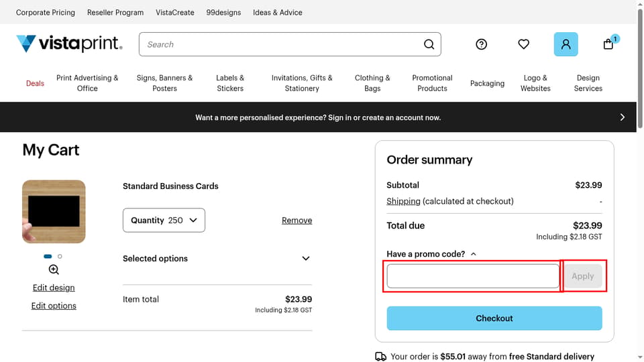Click the search magnifier icon
Screen dimensions: 644x362
[429, 44]
